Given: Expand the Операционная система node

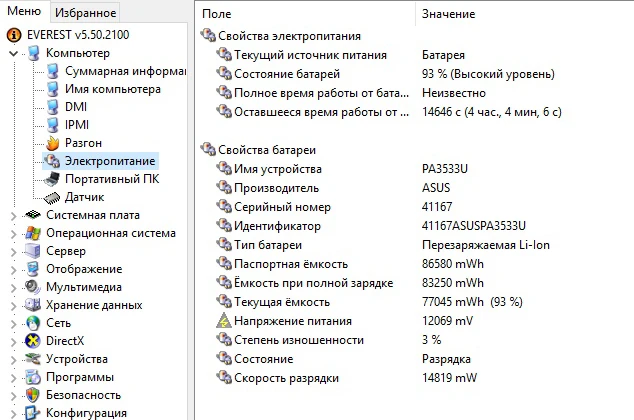Looking at the screenshot, I should point(13,234).
